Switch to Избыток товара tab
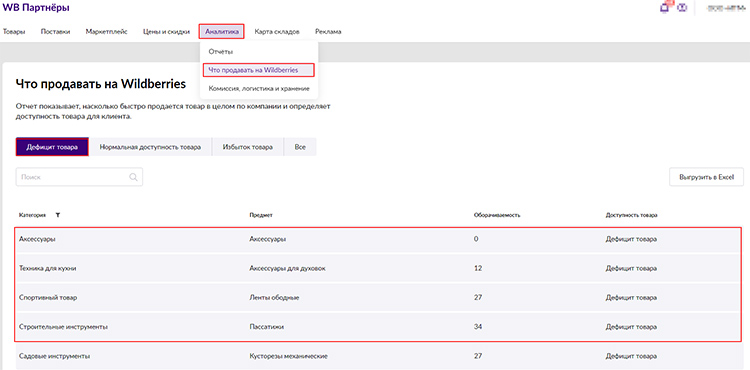Image resolution: width=750 pixels, height=370 pixels. point(248,147)
